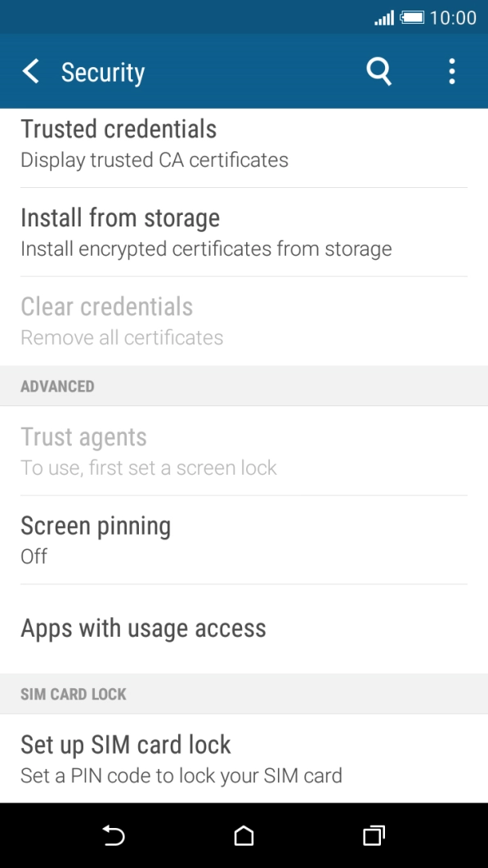Select Install from storage
The height and width of the screenshot is (868, 488).
120,231
